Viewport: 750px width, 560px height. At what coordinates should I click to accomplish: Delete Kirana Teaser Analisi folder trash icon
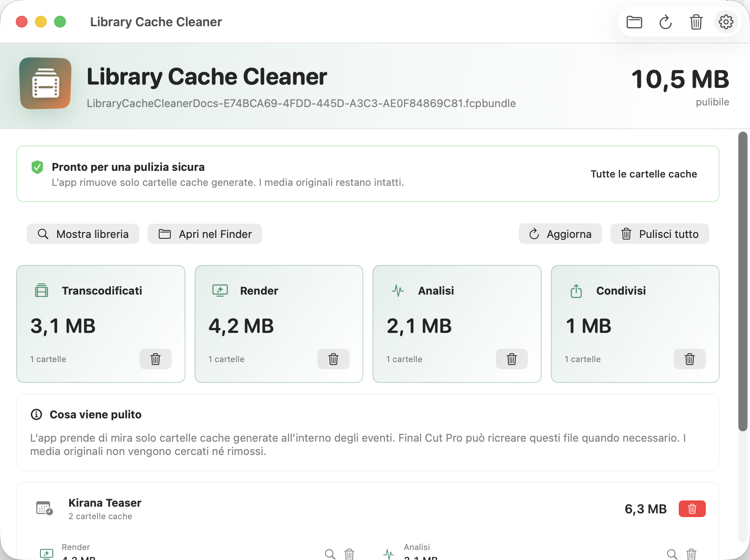pyautogui.click(x=691, y=554)
